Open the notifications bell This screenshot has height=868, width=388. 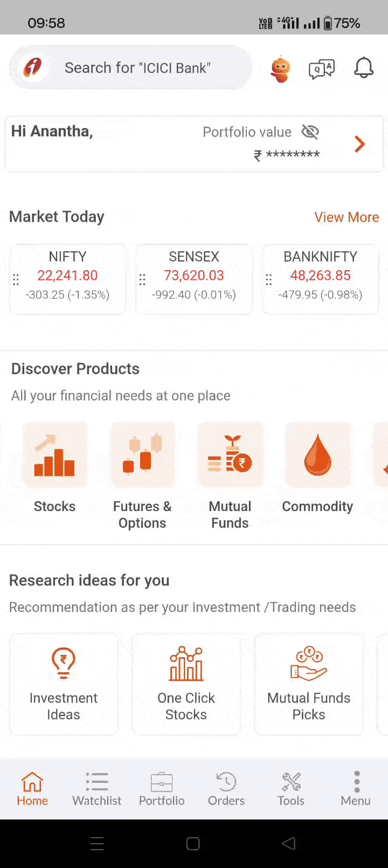pos(364,68)
